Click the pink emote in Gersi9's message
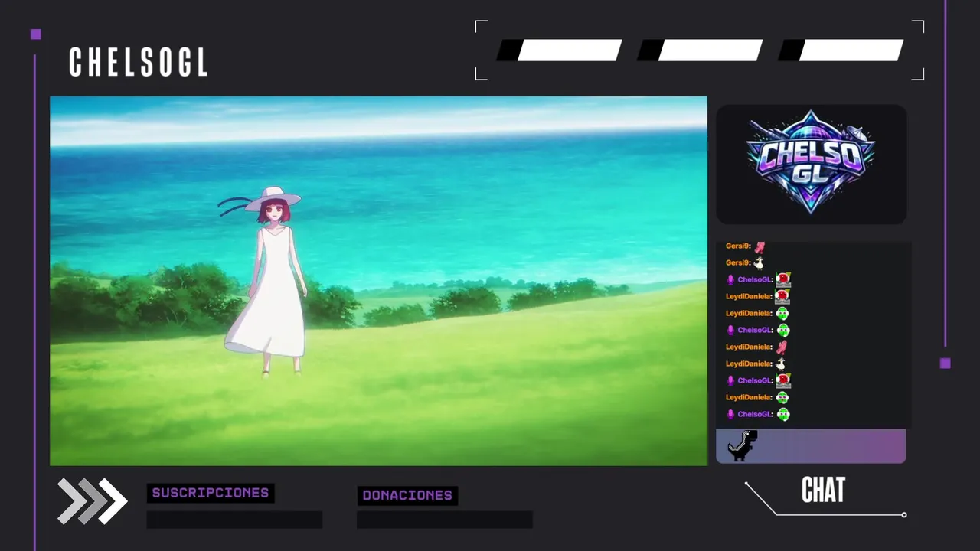This screenshot has height=551, width=980. 759,246
